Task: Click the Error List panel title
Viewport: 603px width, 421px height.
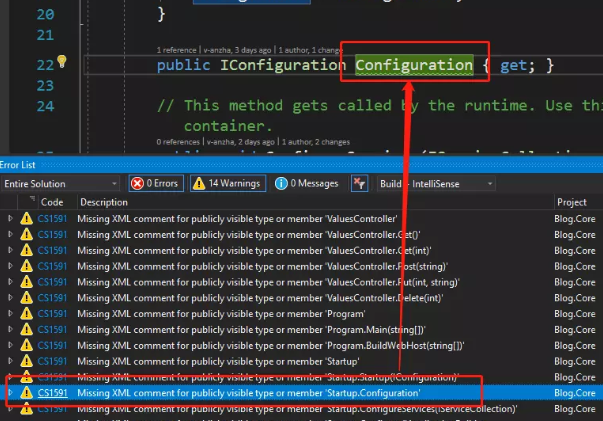Action: click(18, 165)
